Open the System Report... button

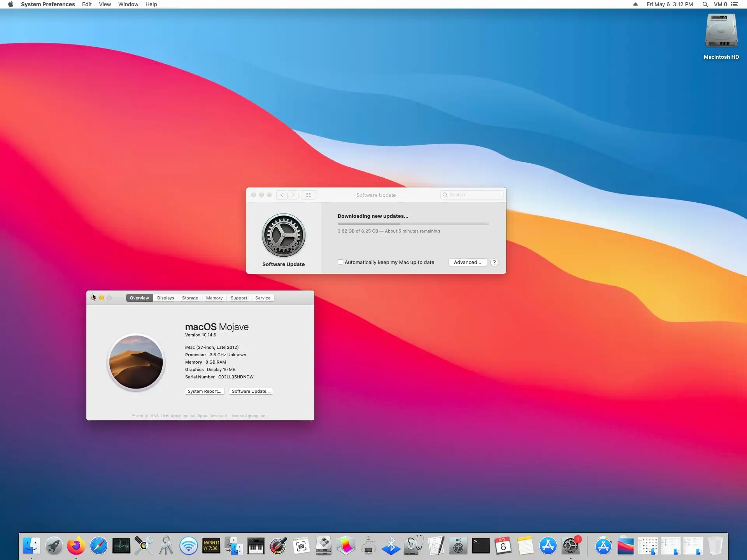[204, 391]
